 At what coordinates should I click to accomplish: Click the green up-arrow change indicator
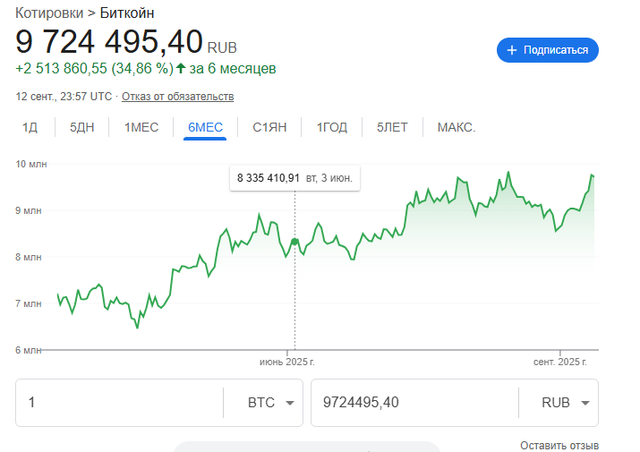[181, 68]
